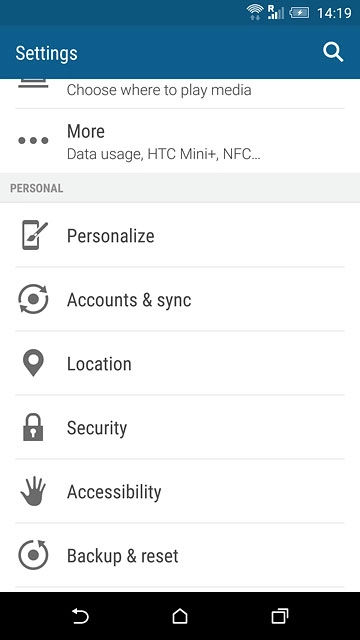
Task: Select Backup & reset text
Action: (122, 556)
